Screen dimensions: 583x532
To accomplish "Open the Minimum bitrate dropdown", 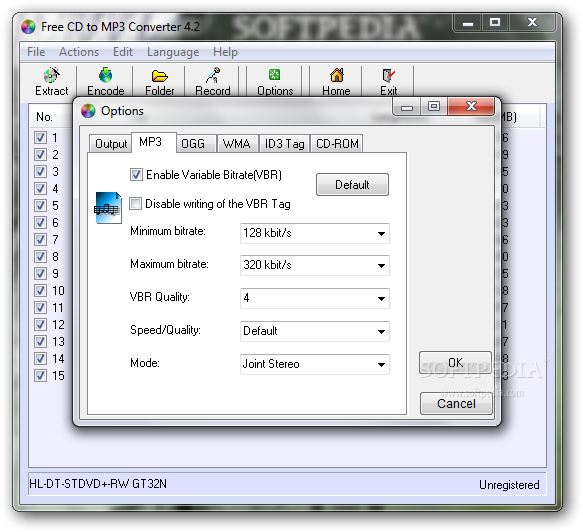I will pyautogui.click(x=315, y=233).
